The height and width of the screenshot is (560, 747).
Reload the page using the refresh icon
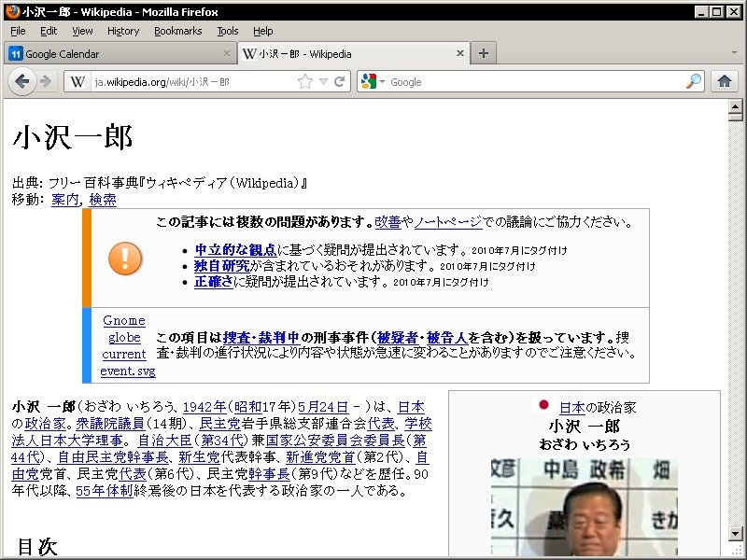click(340, 82)
